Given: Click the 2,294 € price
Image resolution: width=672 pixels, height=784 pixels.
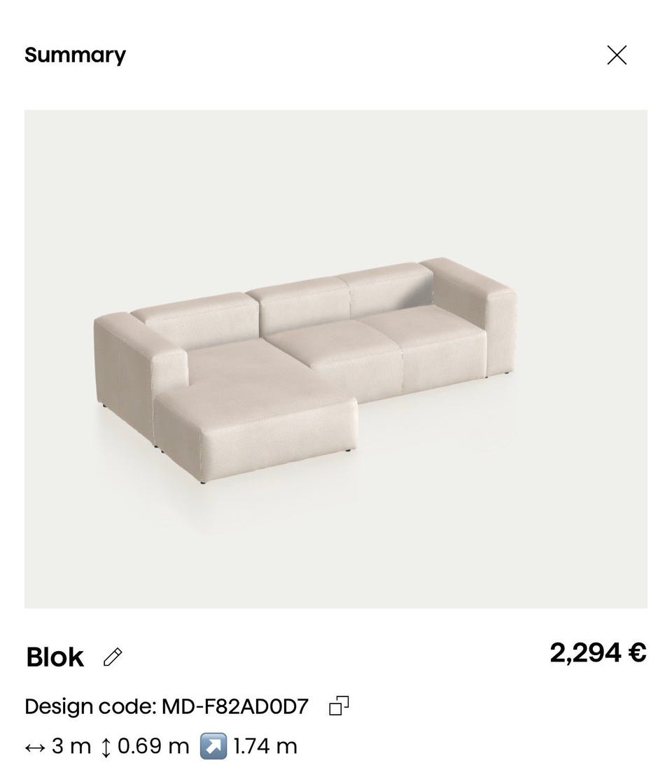Looking at the screenshot, I should tap(598, 652).
